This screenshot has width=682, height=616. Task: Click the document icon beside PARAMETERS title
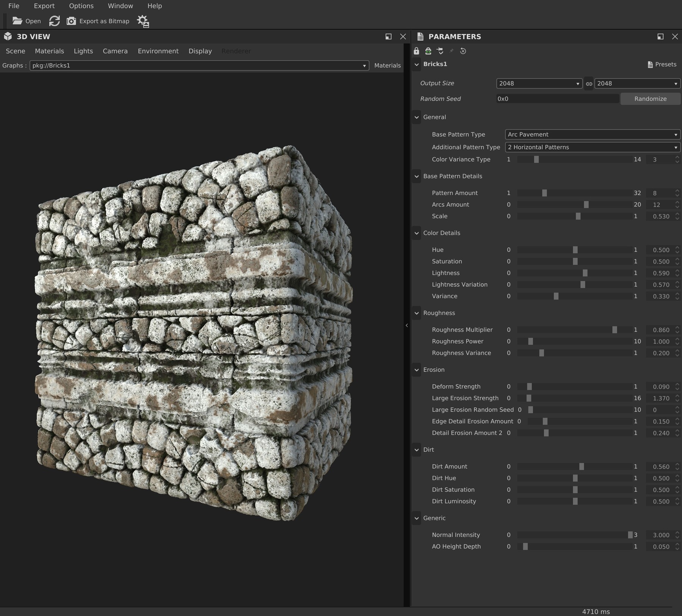(421, 36)
